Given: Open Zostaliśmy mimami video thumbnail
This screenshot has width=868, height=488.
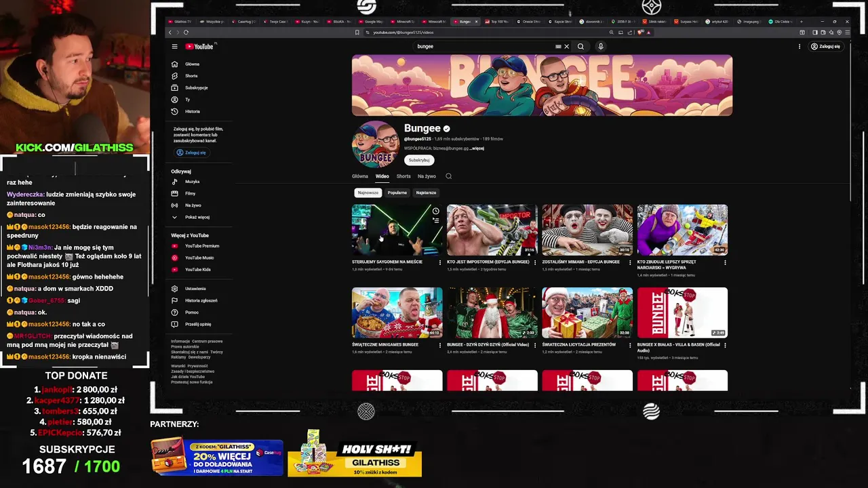Looking at the screenshot, I should (x=587, y=230).
